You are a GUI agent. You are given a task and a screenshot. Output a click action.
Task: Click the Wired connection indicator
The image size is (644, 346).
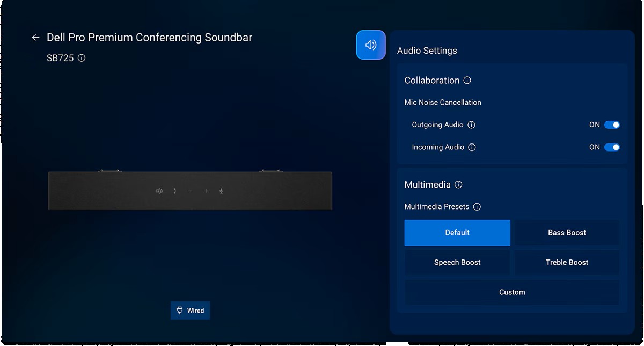(x=190, y=311)
